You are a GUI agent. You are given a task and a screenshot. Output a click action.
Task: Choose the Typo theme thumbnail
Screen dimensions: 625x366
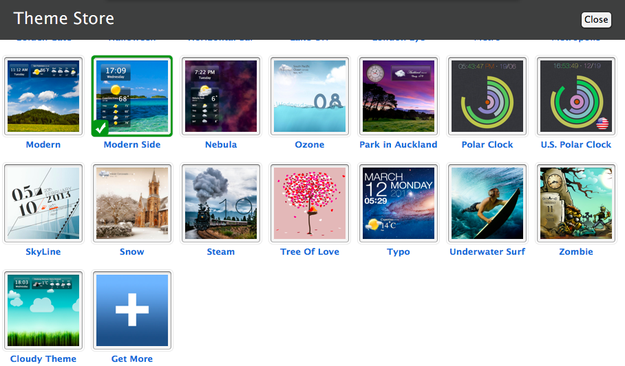pos(399,203)
